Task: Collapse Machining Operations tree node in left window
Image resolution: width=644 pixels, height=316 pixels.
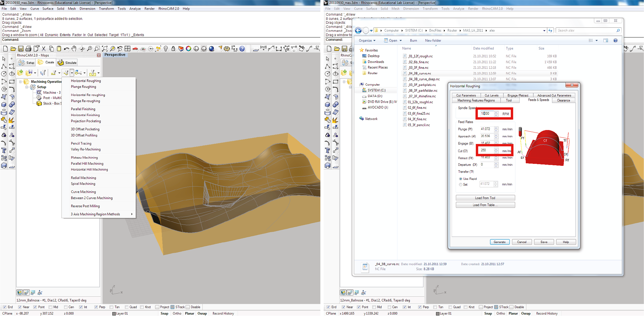Action: 20,82
